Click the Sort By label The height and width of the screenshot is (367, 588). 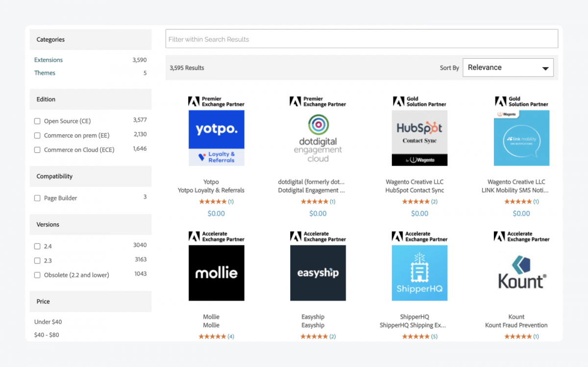coord(449,68)
